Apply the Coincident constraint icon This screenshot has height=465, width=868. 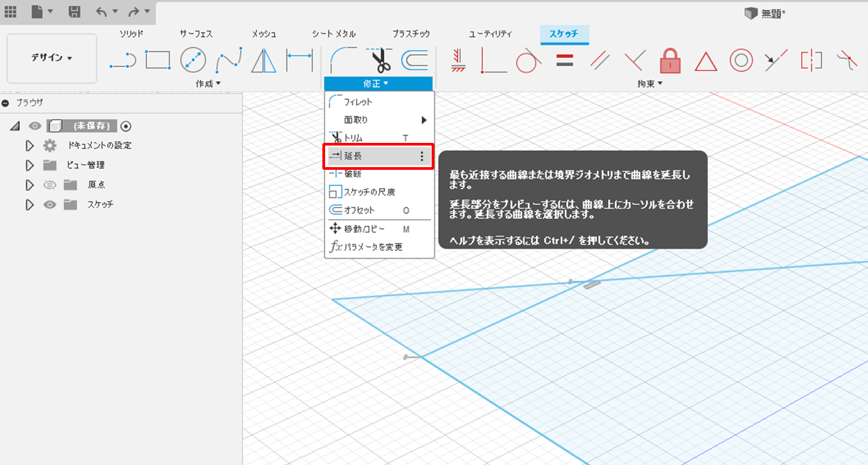493,61
